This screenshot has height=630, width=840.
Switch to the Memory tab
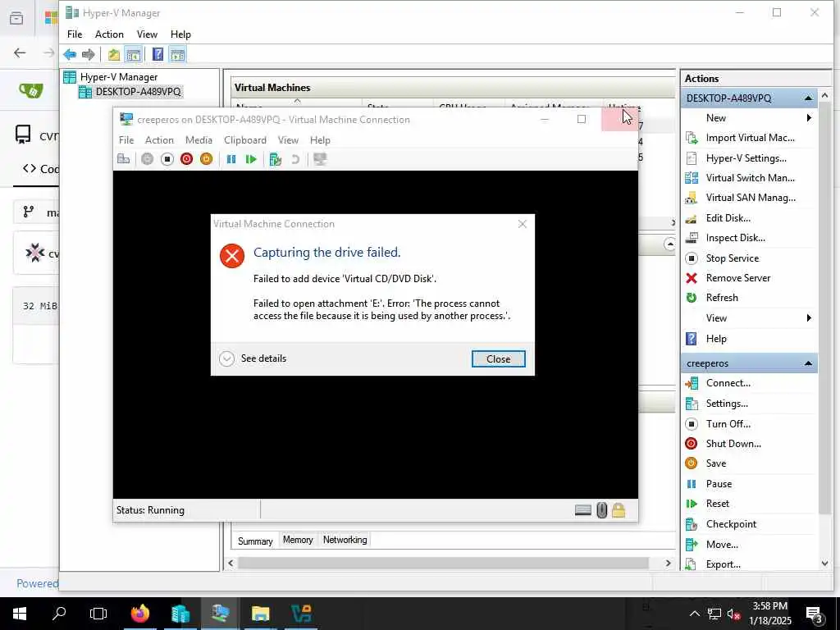point(298,540)
